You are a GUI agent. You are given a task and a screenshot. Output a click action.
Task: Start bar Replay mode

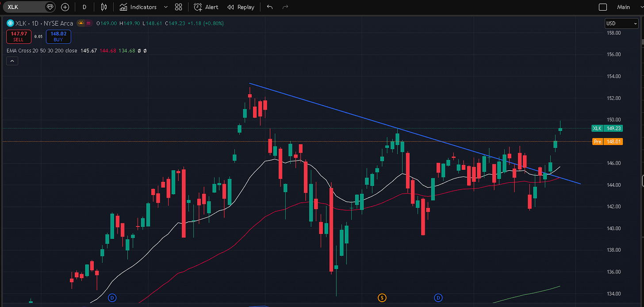pyautogui.click(x=241, y=7)
